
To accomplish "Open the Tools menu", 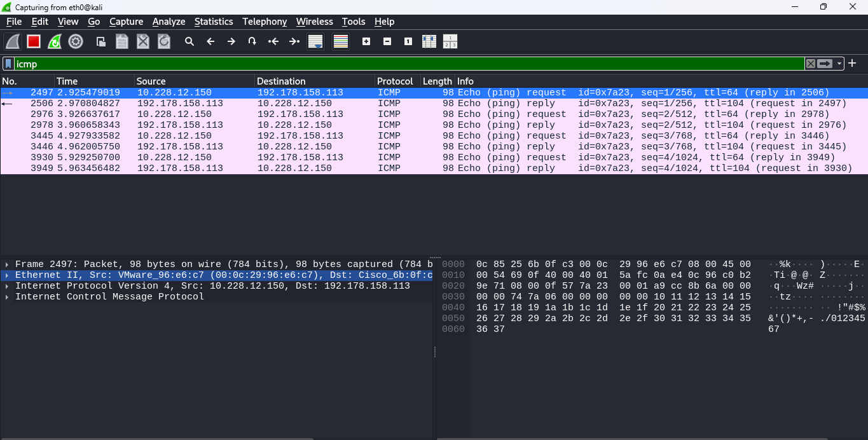I will [x=354, y=22].
